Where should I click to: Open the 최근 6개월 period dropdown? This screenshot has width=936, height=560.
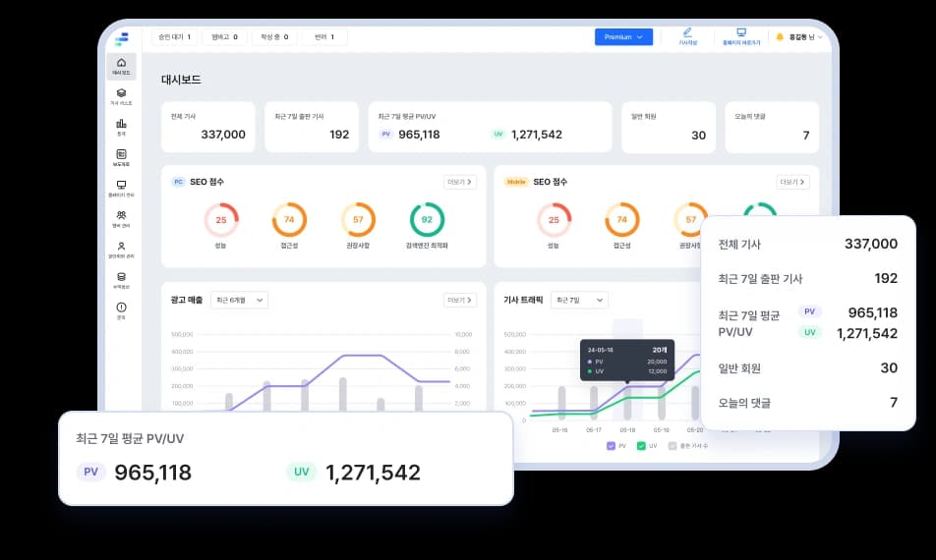(239, 300)
